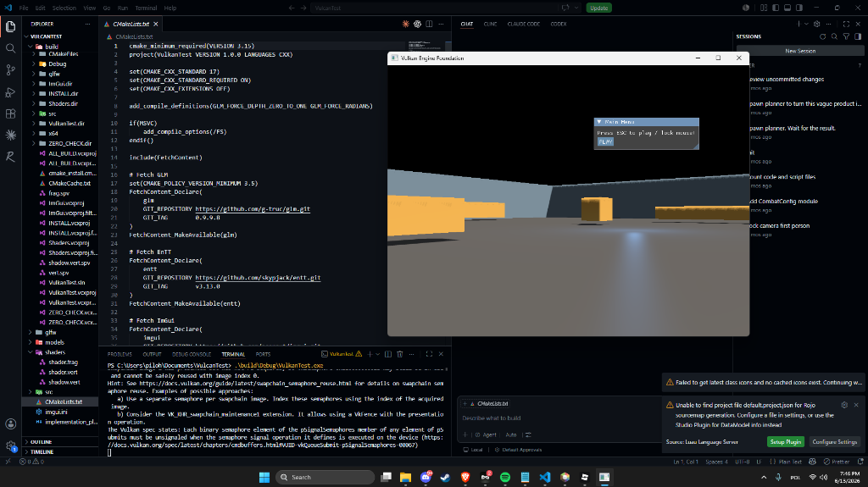This screenshot has width=868, height=487.
Task: Click the PLAY button in Vulkan window
Action: click(605, 141)
